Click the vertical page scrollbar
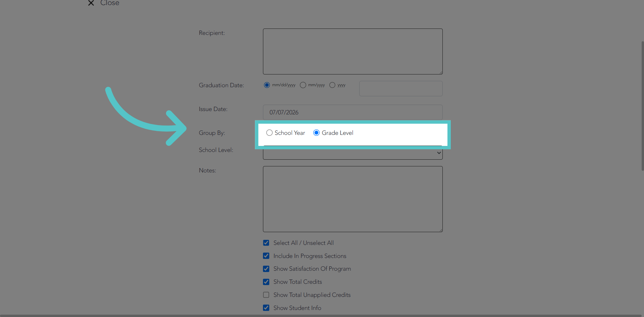644x317 pixels. pyautogui.click(x=642, y=106)
